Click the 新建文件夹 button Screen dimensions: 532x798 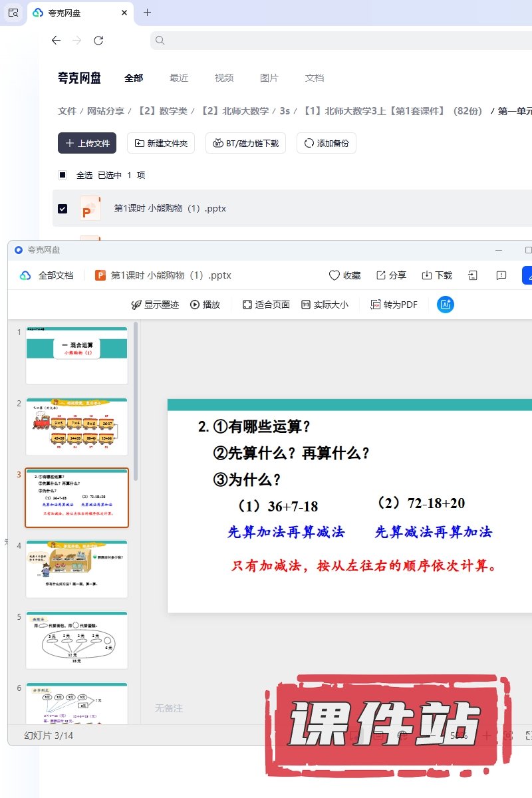click(161, 143)
